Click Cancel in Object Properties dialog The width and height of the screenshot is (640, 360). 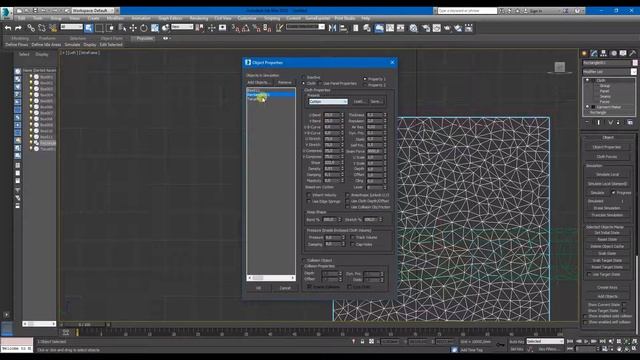point(285,288)
